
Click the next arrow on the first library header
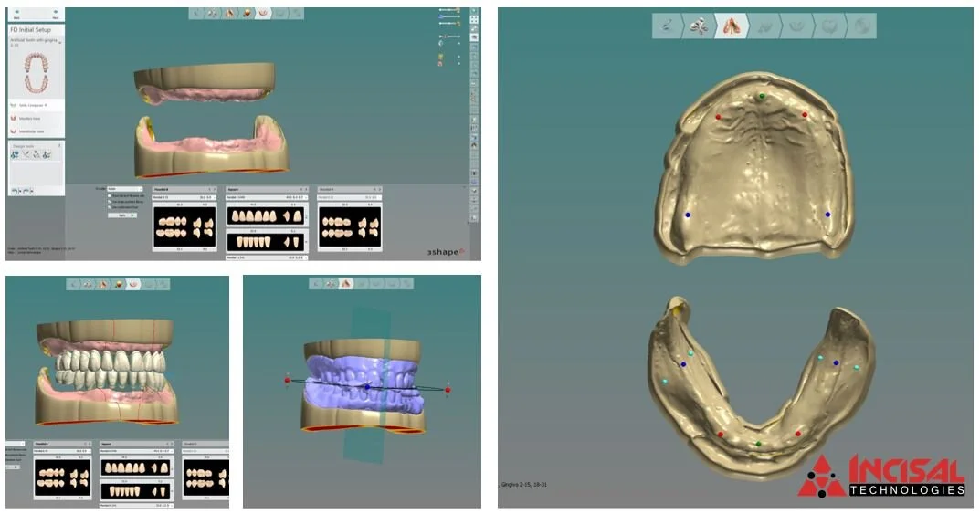point(215,189)
